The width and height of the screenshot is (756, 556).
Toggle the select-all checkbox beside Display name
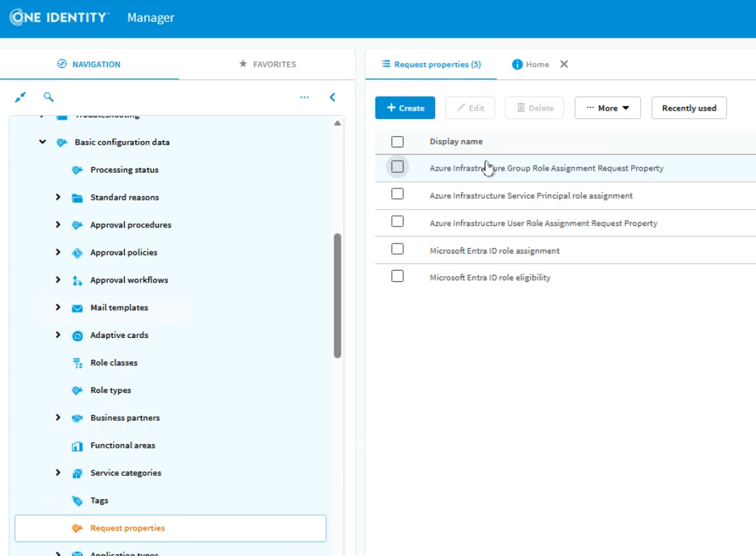(x=397, y=142)
